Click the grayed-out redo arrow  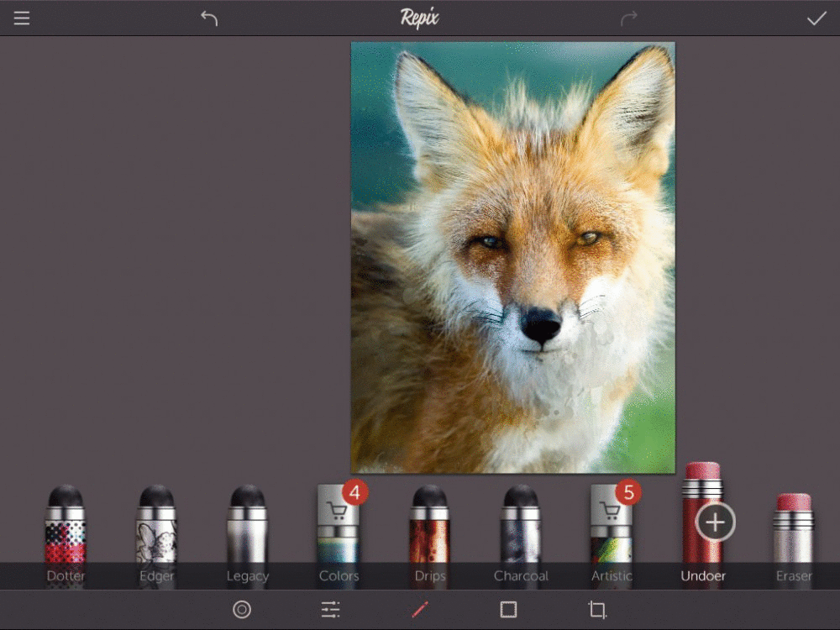pos(629,18)
